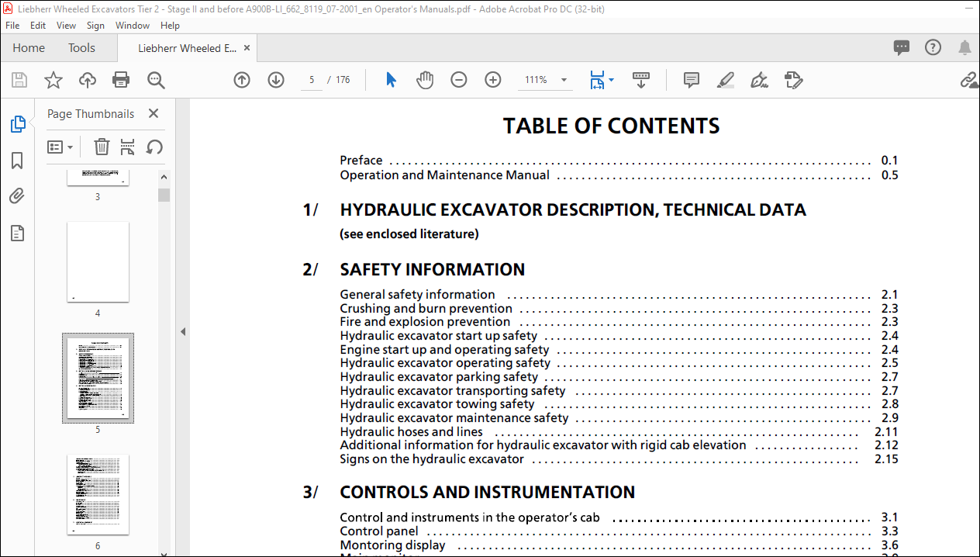This screenshot has width=980, height=557.
Task: Go to next page arrow
Action: [x=276, y=80]
